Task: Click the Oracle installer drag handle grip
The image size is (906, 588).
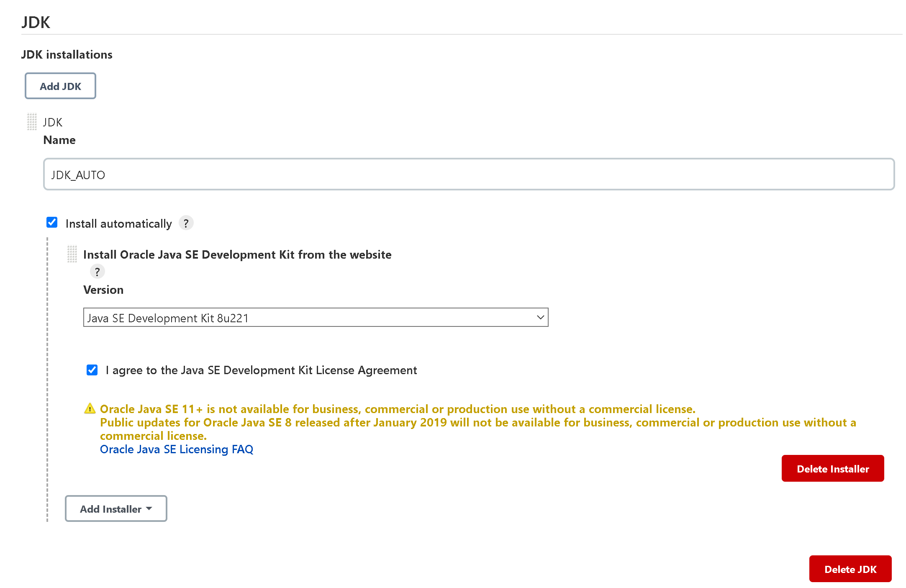Action: (x=72, y=254)
